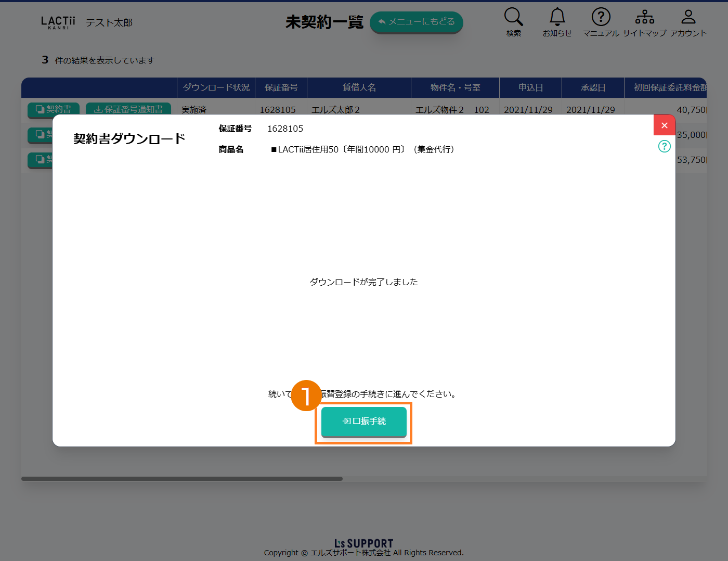The image size is (728, 561).
Task: Click the 申込日 column header
Action: (530, 87)
